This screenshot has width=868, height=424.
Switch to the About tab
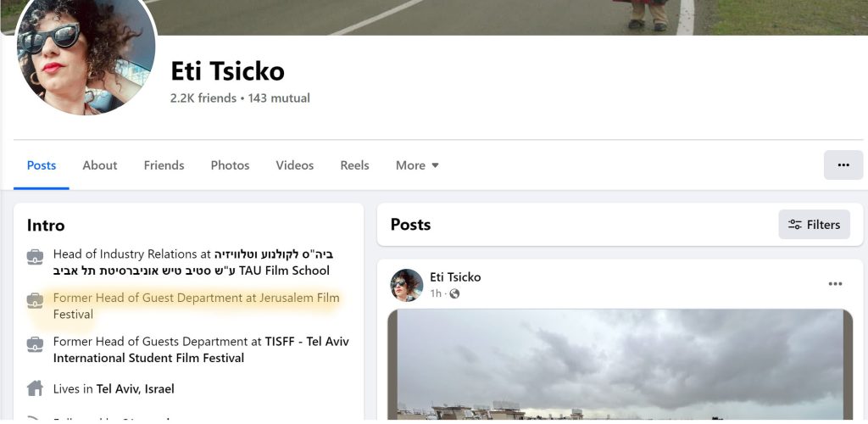coord(100,165)
